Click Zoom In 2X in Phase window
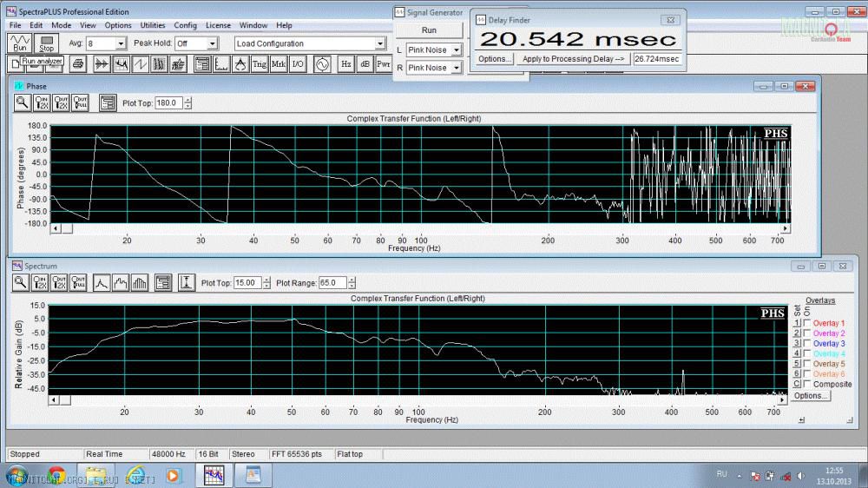Screen dimensions: 868x488 (x=42, y=102)
